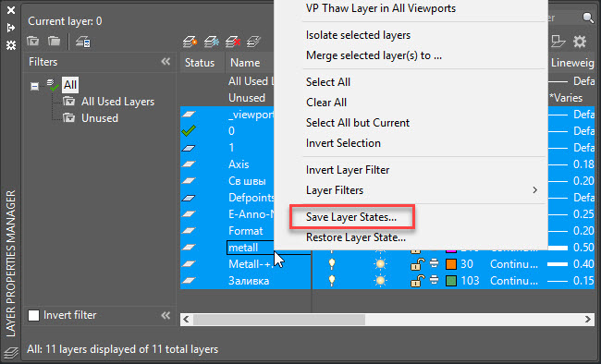Create a new layer with the New Layer icon

pyautogui.click(x=190, y=42)
